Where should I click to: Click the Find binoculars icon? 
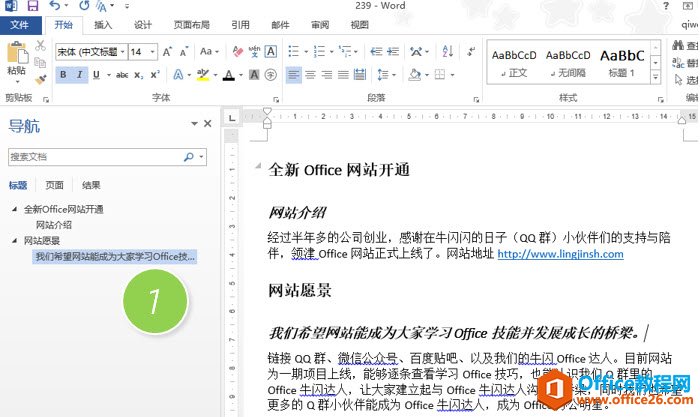pyautogui.click(x=678, y=45)
